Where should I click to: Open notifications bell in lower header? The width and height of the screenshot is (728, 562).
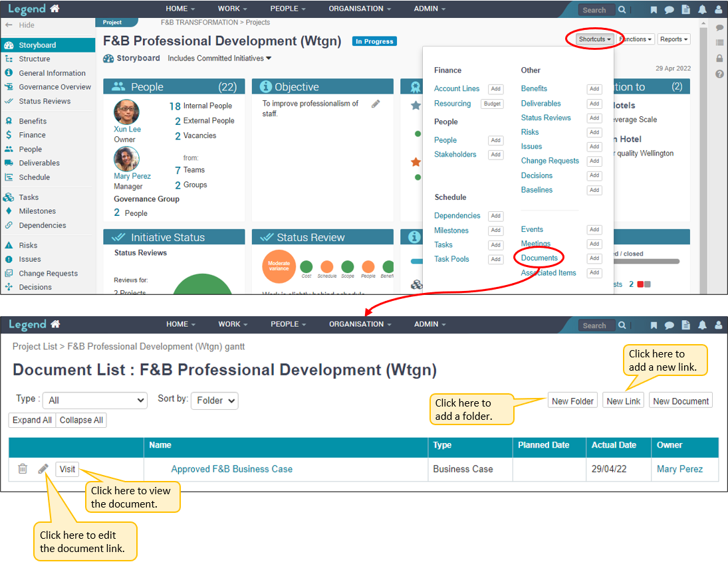(x=703, y=325)
